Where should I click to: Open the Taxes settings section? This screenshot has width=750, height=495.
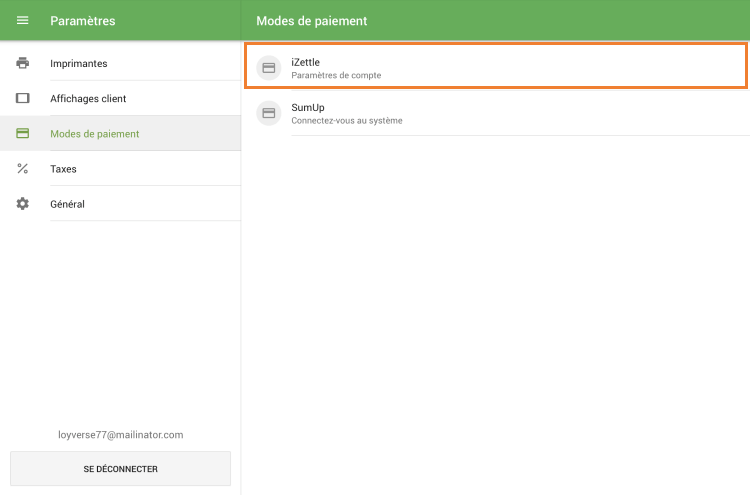(63, 169)
